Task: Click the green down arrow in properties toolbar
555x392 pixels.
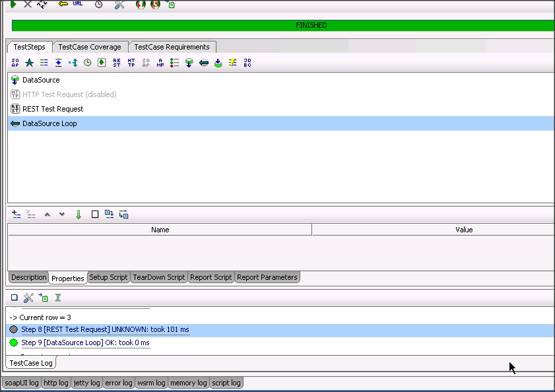Action: pos(79,214)
